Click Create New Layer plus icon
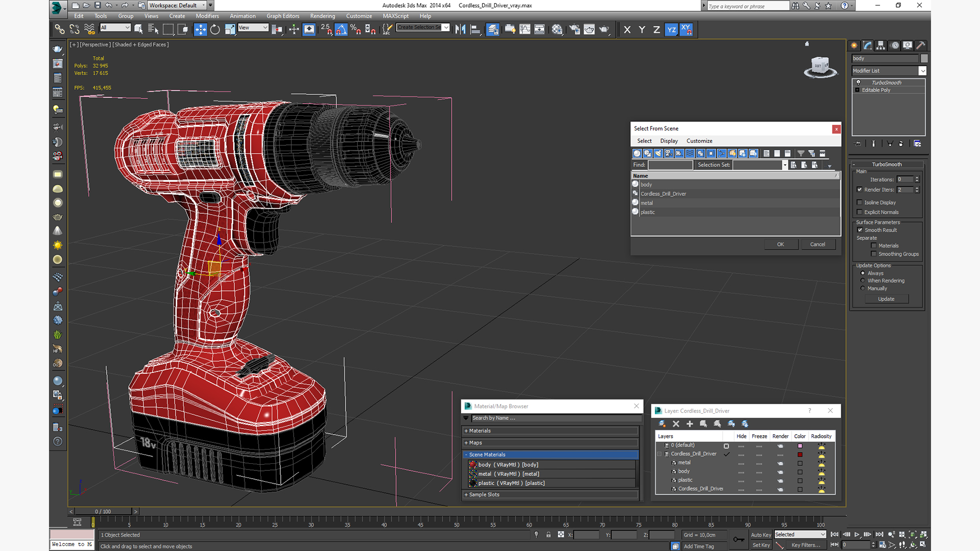The width and height of the screenshot is (980, 551). [690, 424]
